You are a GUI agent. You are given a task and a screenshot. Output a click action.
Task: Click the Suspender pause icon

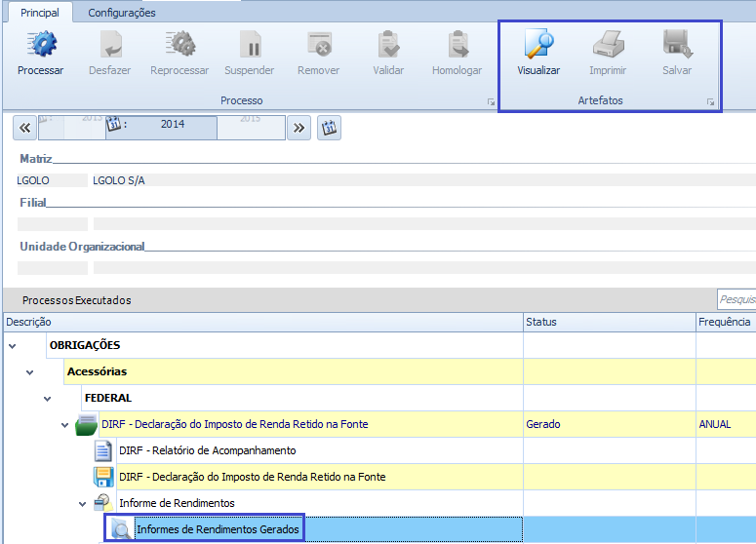pyautogui.click(x=250, y=45)
